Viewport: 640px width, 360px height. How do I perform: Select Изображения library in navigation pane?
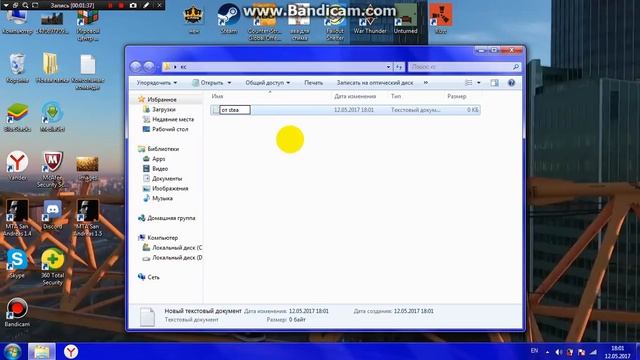[170, 189]
